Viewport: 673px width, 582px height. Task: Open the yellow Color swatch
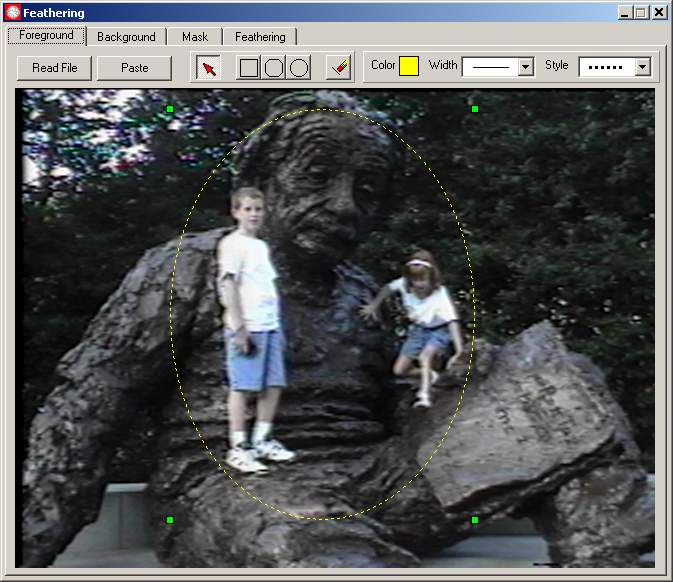point(409,67)
